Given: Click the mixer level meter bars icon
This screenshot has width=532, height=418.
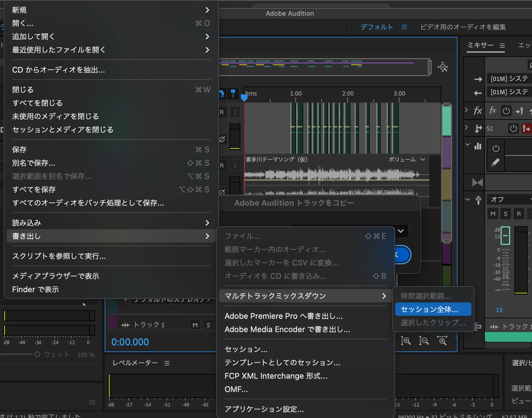Looking at the screenshot, I should tap(478, 182).
